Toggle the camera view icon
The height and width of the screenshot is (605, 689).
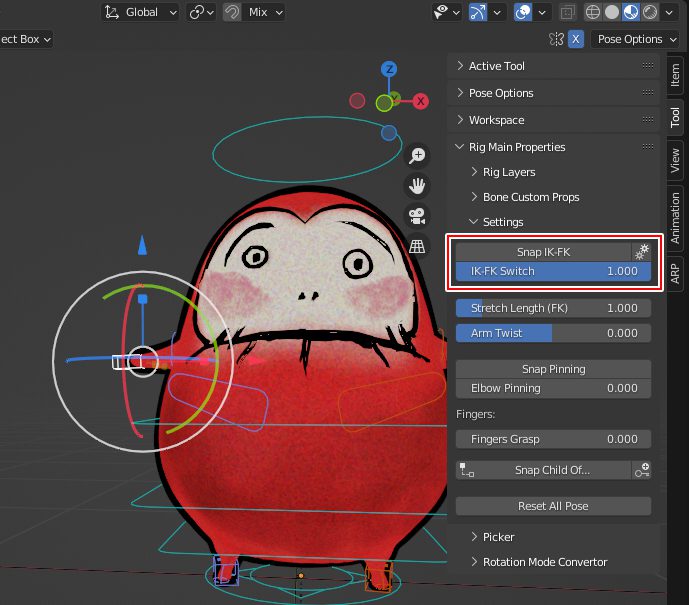tap(418, 216)
